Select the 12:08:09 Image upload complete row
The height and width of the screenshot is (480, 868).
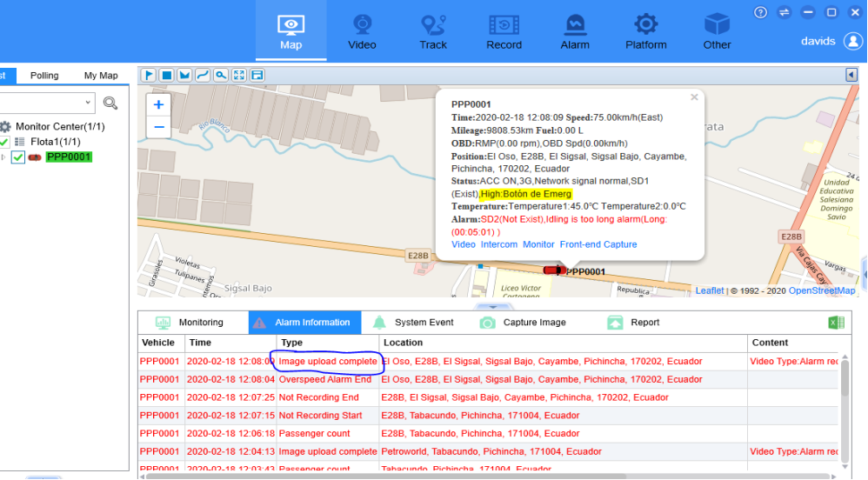488,362
